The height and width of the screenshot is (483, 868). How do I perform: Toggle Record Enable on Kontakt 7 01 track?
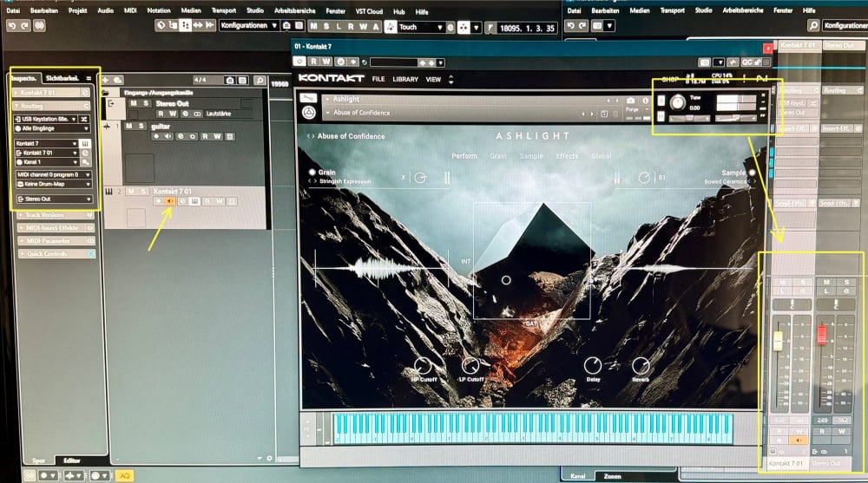pyautogui.click(x=158, y=201)
